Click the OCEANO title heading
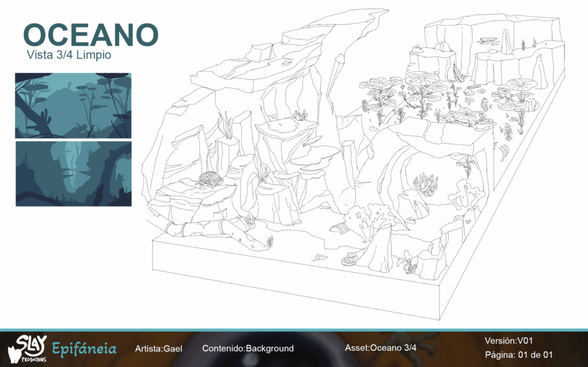This screenshot has height=367, width=588. point(91,35)
